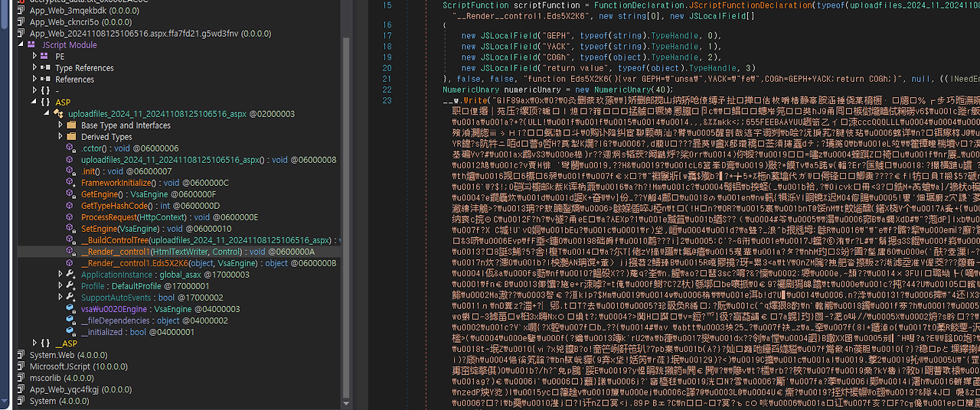Click the App_Web_yqc4fkgj assembly icon
Viewport: 980px width, 410px height.
pyautogui.click(x=21, y=389)
